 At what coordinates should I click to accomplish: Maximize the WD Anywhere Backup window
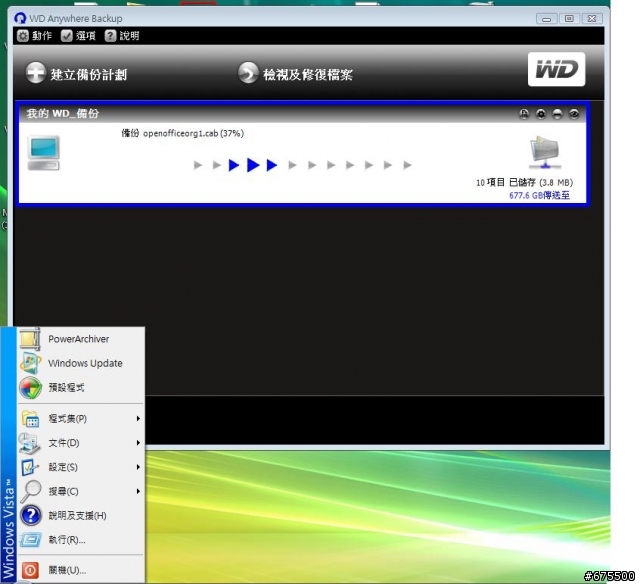pyautogui.click(x=569, y=19)
